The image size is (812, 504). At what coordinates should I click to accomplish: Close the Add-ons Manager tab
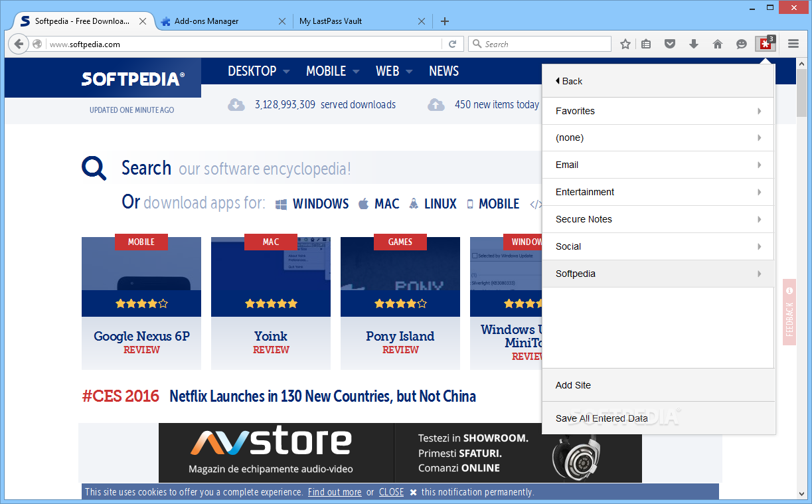(282, 21)
